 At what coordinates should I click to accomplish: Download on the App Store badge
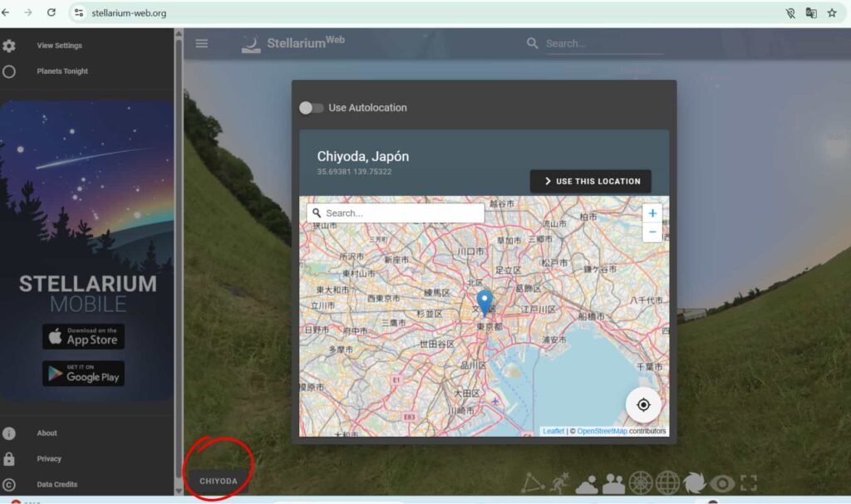click(84, 336)
